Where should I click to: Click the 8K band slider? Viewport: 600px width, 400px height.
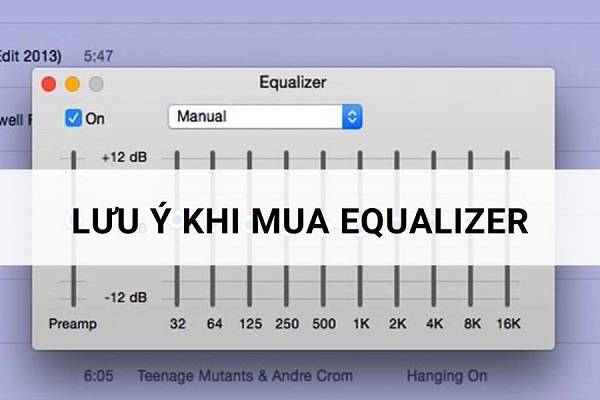tap(471, 229)
